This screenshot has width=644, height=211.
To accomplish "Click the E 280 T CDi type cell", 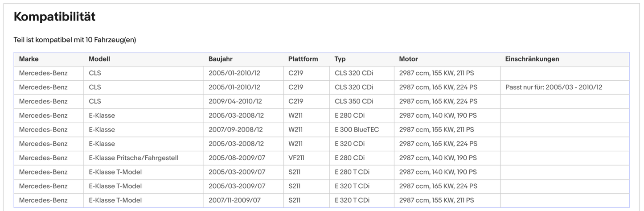I will point(352,172).
